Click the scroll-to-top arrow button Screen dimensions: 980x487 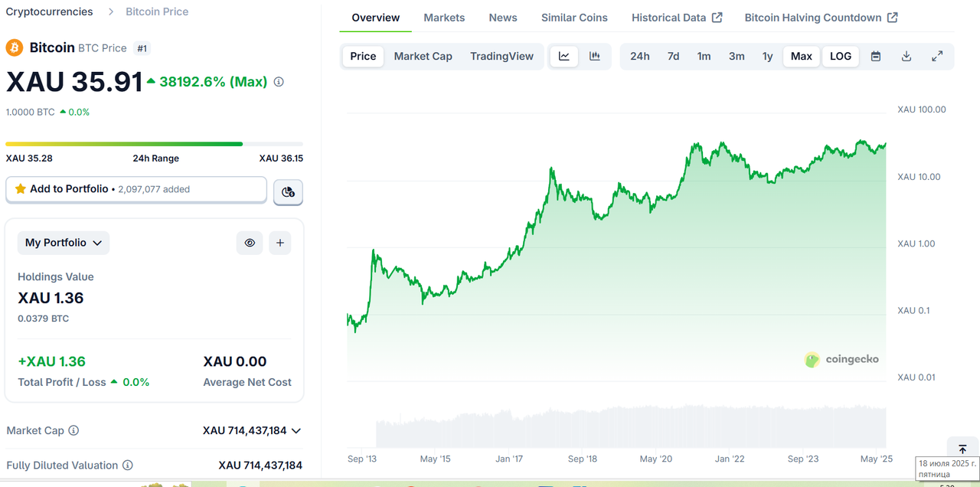[962, 449]
